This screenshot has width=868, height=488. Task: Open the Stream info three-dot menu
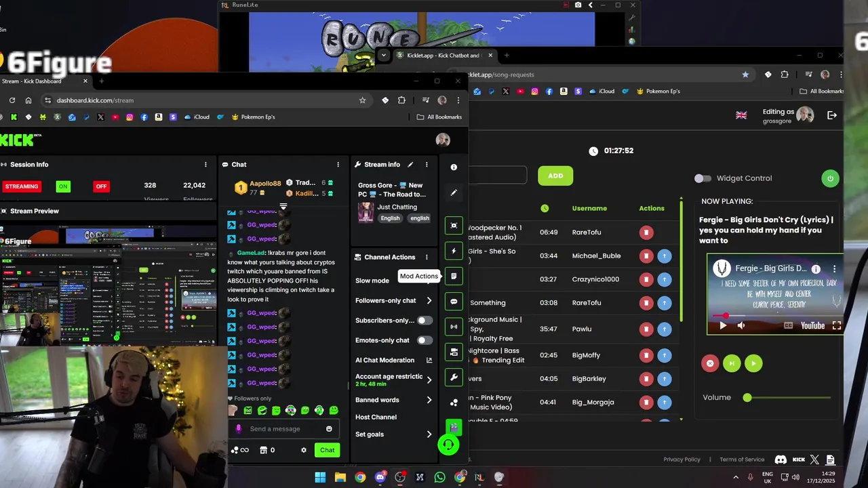pos(427,165)
